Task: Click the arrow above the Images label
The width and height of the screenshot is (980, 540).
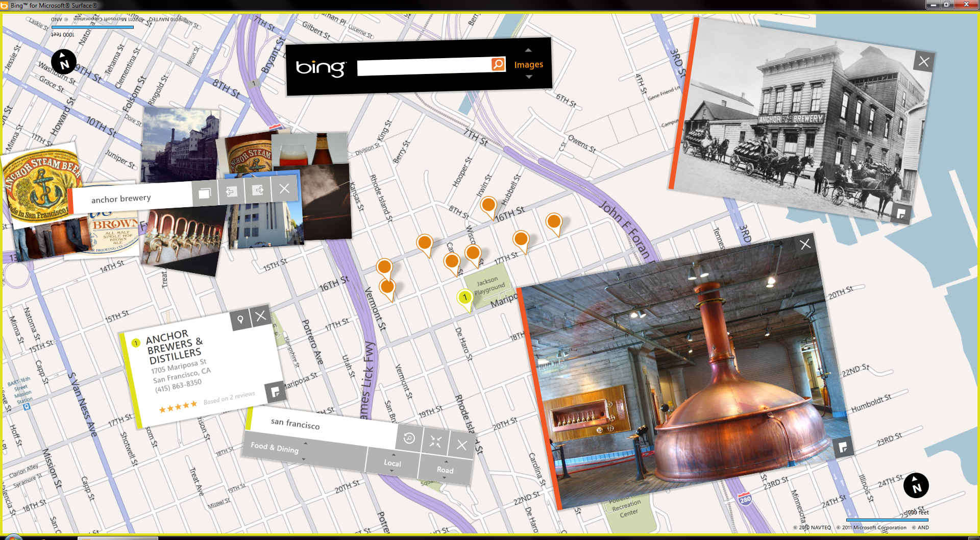Action: click(528, 50)
